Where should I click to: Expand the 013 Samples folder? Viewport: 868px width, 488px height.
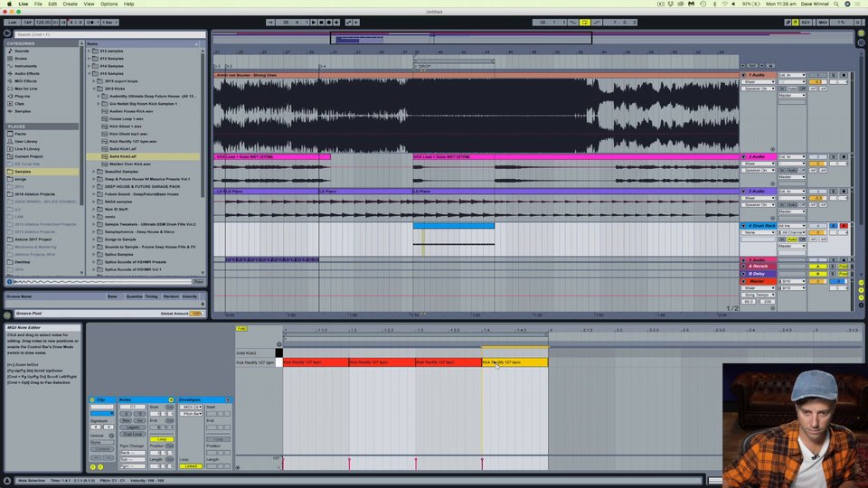click(x=89, y=58)
